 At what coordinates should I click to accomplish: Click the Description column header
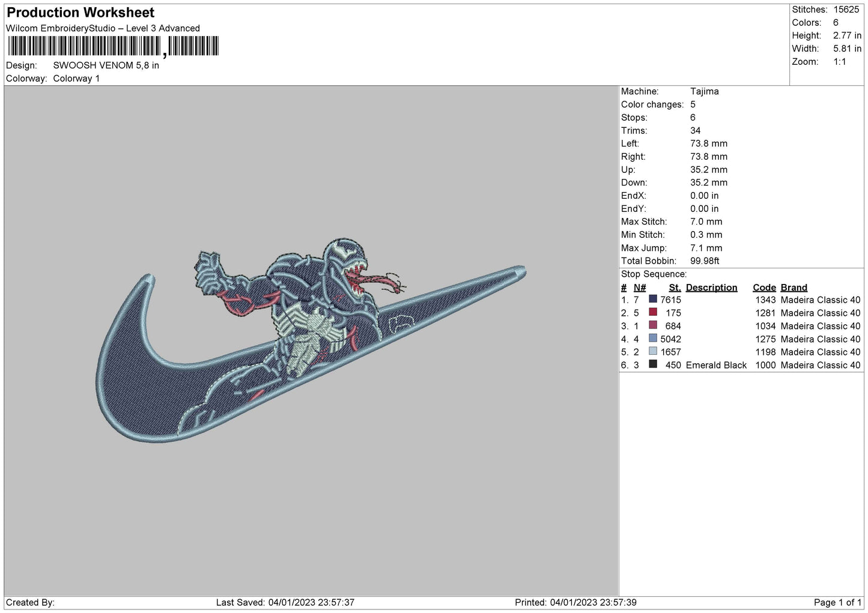711,288
